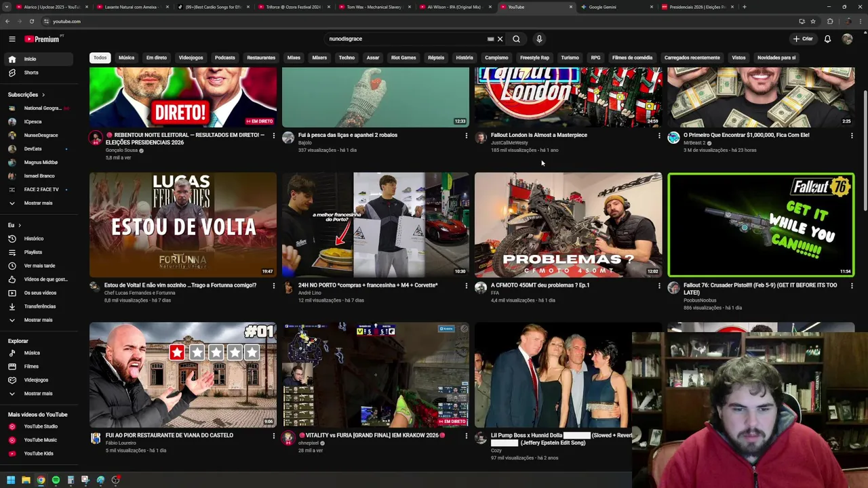Click the Criar button
The height and width of the screenshot is (488, 868).
tap(803, 39)
